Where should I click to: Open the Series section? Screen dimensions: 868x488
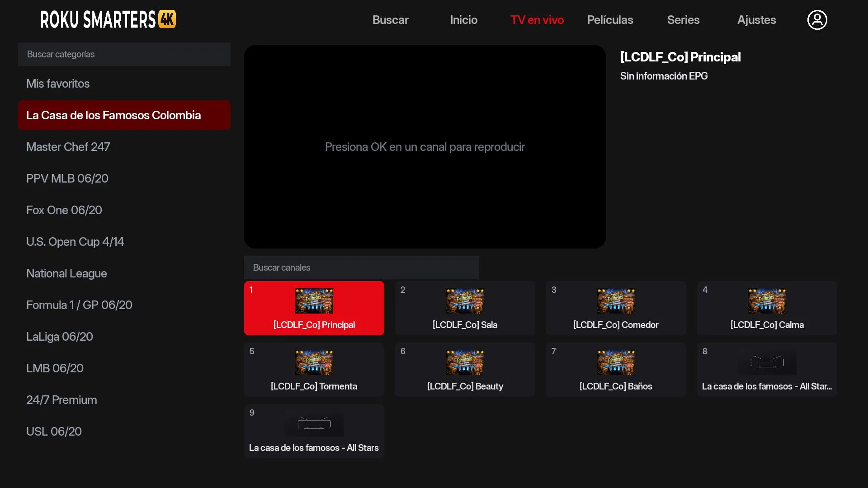coord(683,20)
